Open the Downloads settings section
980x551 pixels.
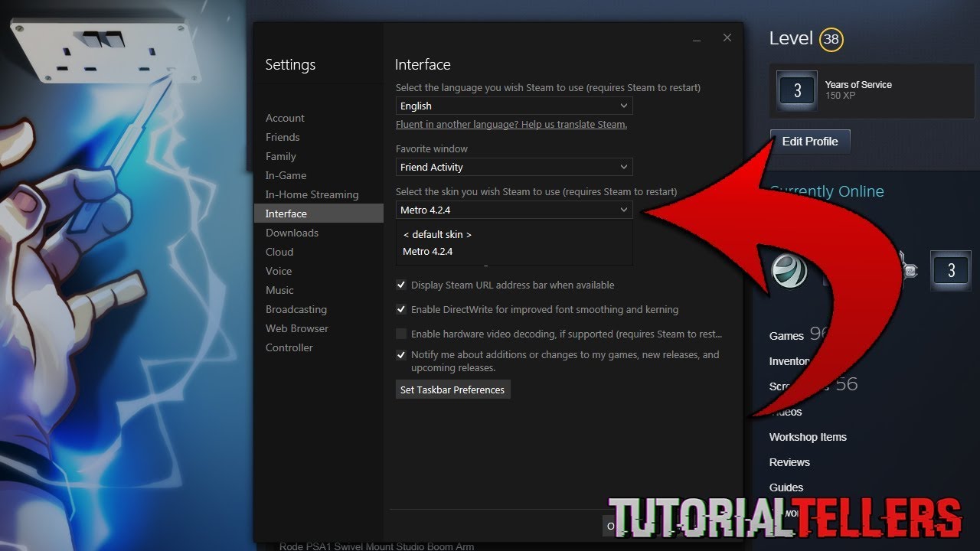292,233
